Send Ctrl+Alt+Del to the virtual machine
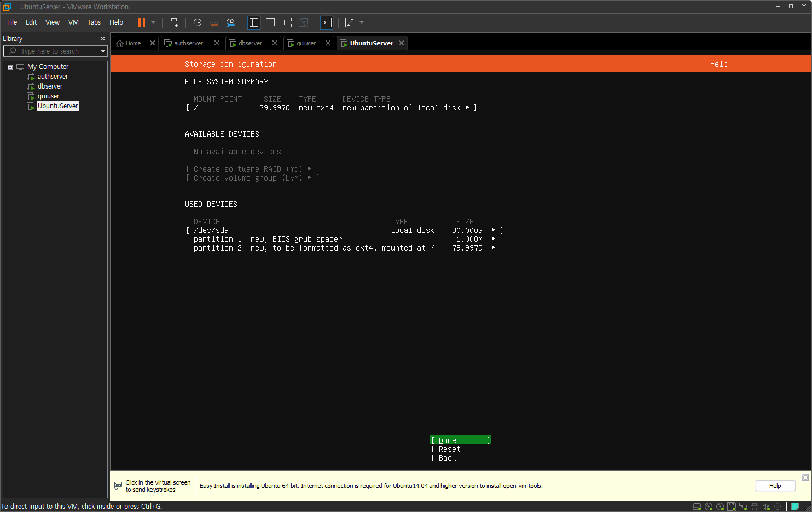Viewport: 812px width, 512px height. 174,22
